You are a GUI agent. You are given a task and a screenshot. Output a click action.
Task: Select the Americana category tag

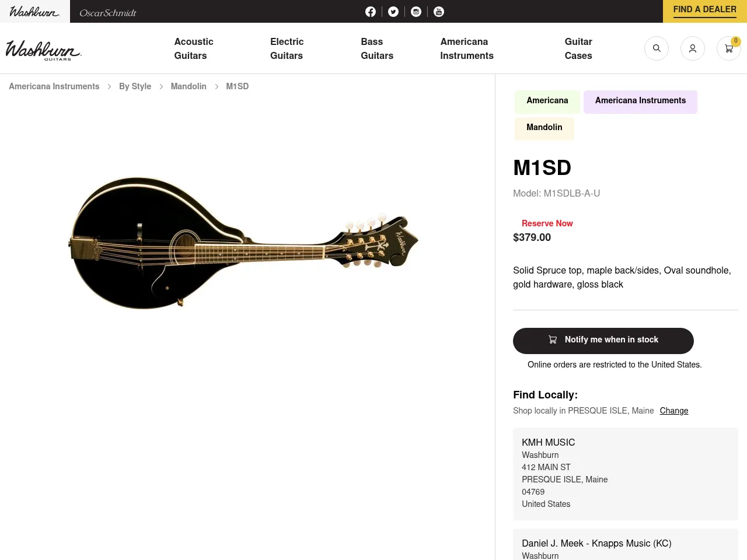(x=547, y=101)
